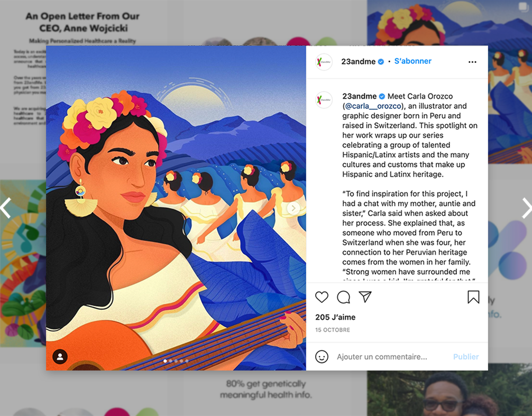Click Ajouter un commentaire input field
The image size is (532, 416).
coord(382,357)
